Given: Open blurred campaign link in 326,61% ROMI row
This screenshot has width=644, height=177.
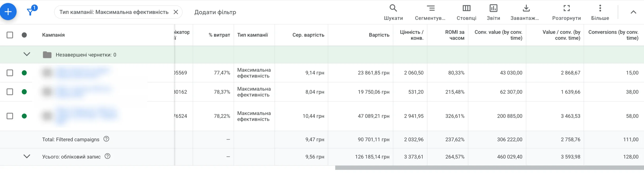Looking at the screenshot, I should (x=86, y=116).
